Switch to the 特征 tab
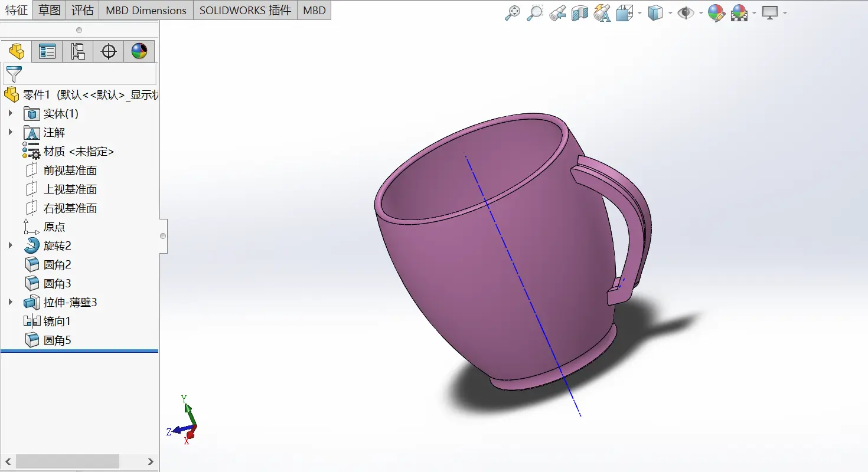 click(17, 10)
